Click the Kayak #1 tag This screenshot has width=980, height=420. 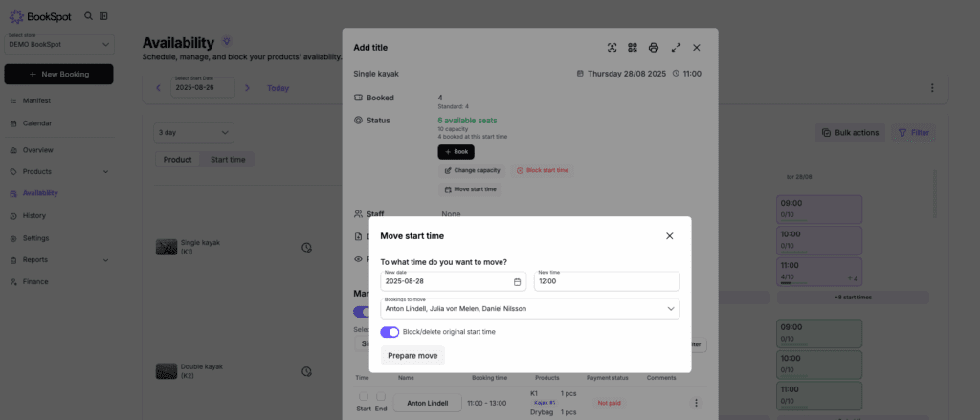(544, 403)
